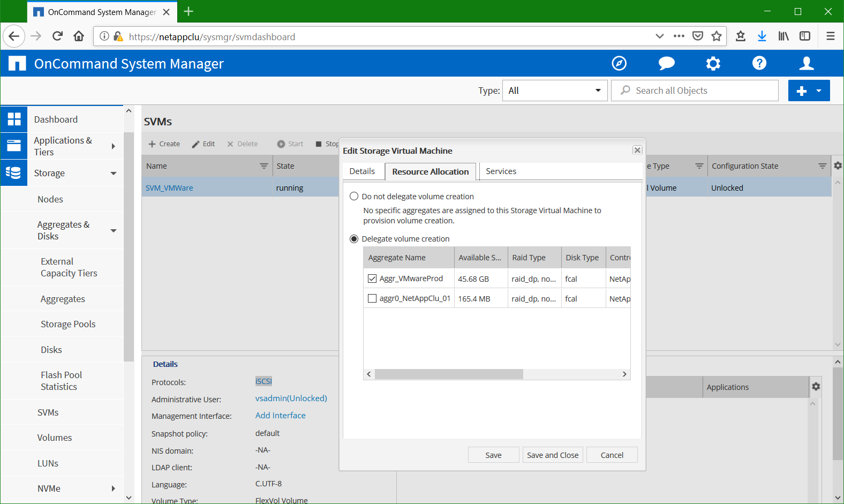Cancel the edit dialog
The image size is (844, 504).
[x=612, y=455]
